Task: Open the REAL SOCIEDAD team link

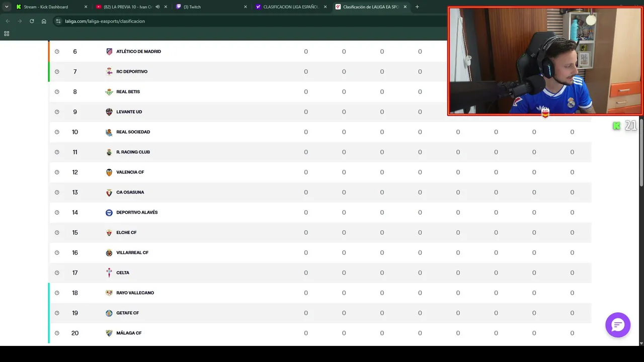Action: tap(133, 132)
